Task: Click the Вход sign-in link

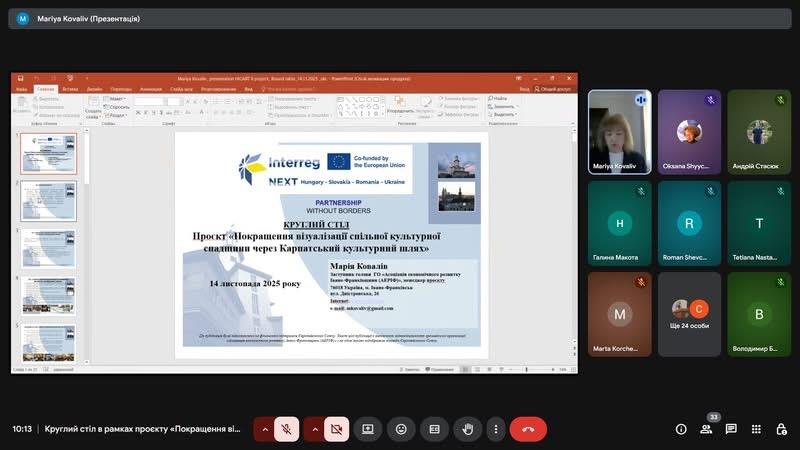Action: point(524,89)
